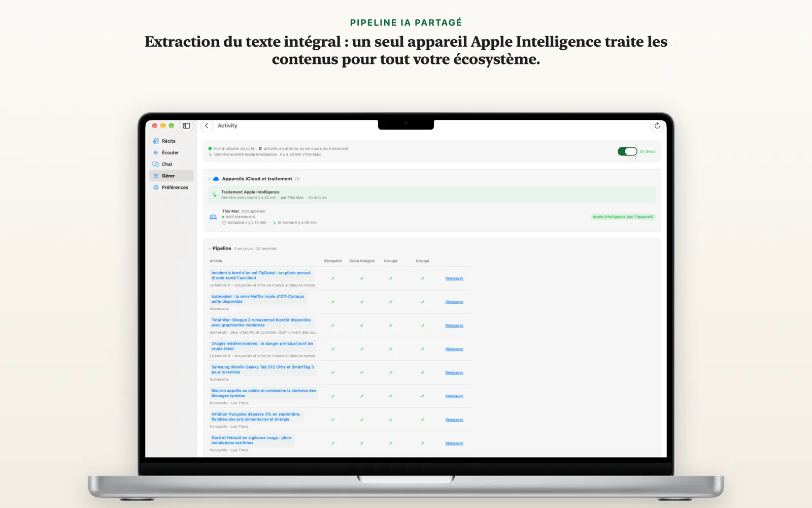Screen dimensions: 812x508
Task: Click the green LLM queue status dot
Action: [x=210, y=149]
